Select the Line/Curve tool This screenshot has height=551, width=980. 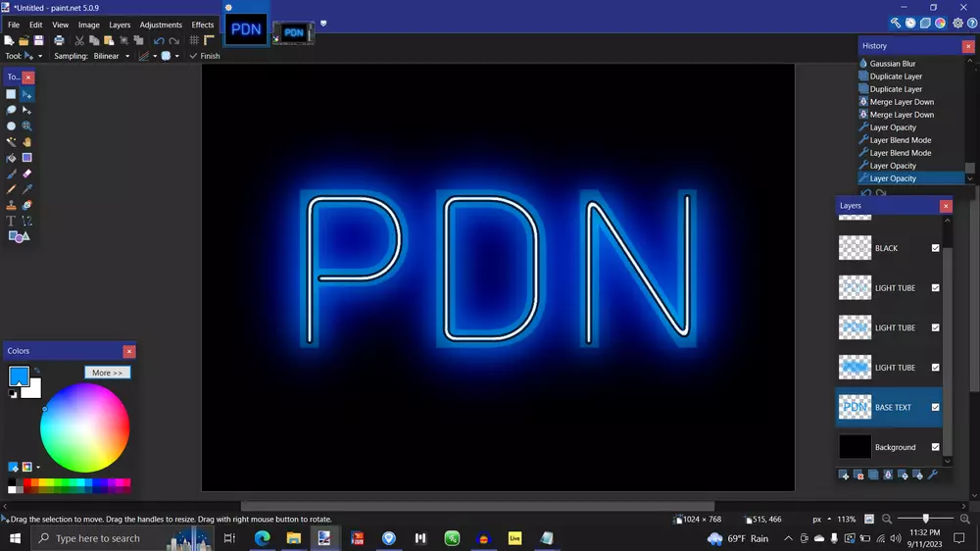pyautogui.click(x=26, y=221)
